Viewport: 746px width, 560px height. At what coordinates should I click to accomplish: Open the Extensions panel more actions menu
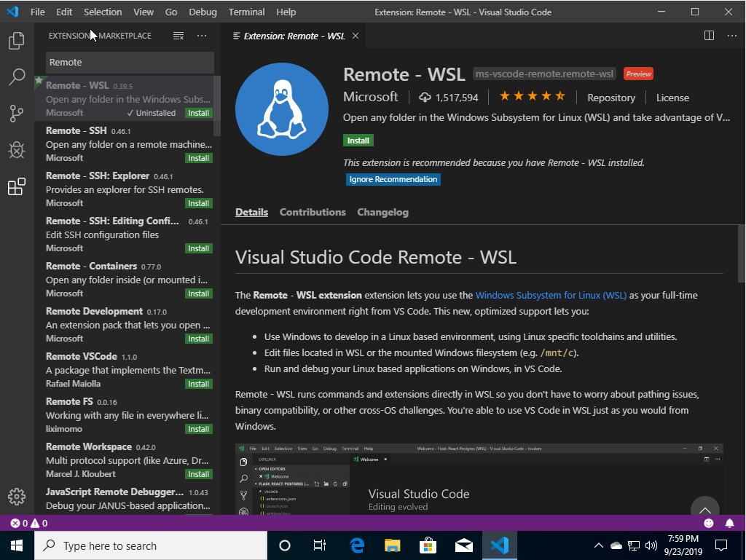pyautogui.click(x=201, y=34)
